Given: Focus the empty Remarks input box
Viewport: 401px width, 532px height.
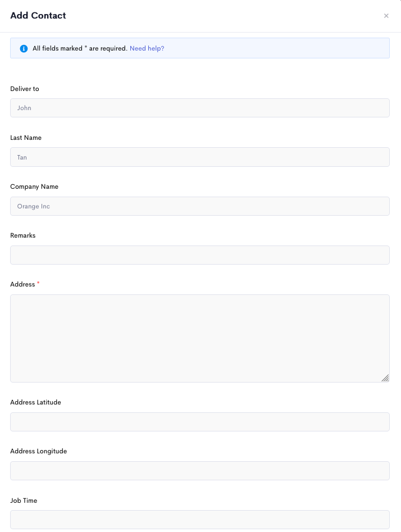Looking at the screenshot, I should pyautogui.click(x=200, y=255).
